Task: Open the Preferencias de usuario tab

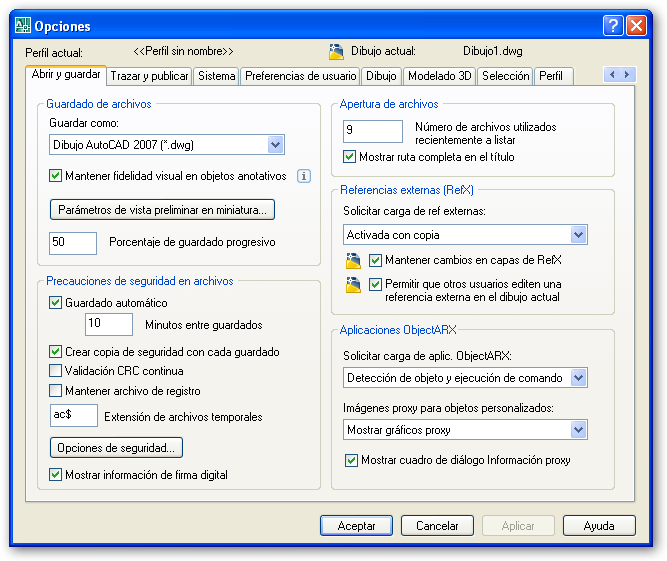Action: click(300, 76)
